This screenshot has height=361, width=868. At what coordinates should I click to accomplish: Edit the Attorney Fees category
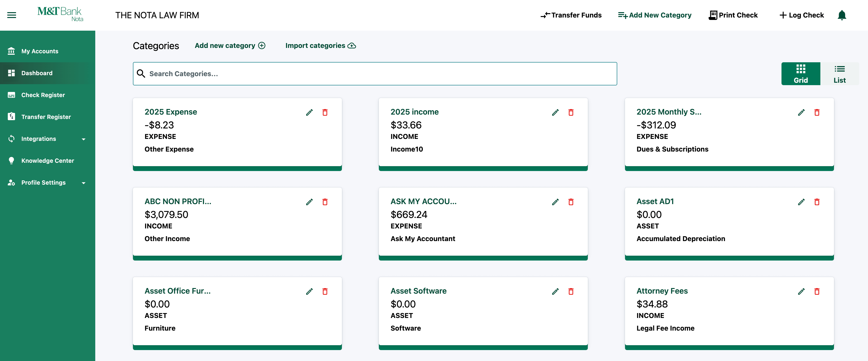[801, 291]
